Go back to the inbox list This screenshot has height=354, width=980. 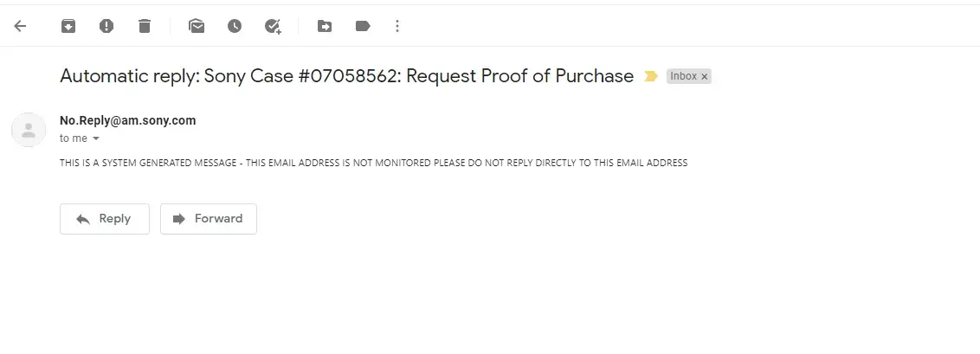pyautogui.click(x=21, y=26)
